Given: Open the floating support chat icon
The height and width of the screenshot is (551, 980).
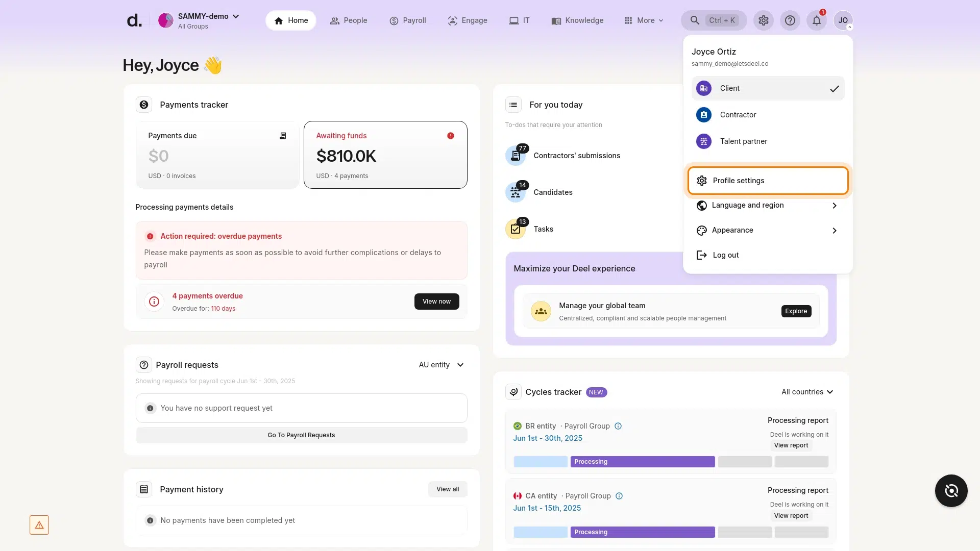Looking at the screenshot, I should pyautogui.click(x=951, y=491).
